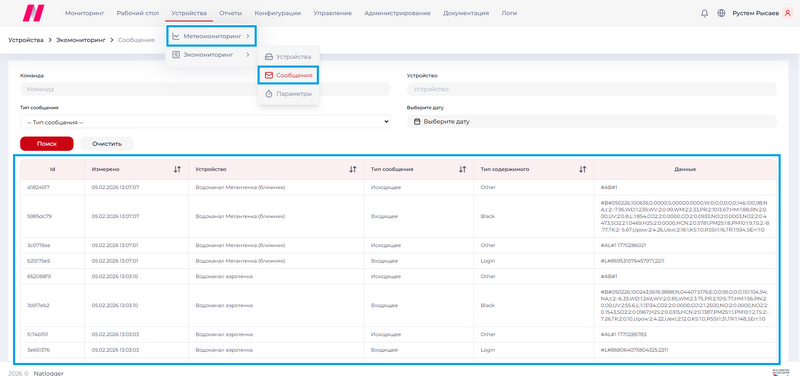Select the row with id b29175e5
Viewport: 800px width, 376px height.
coord(399,261)
